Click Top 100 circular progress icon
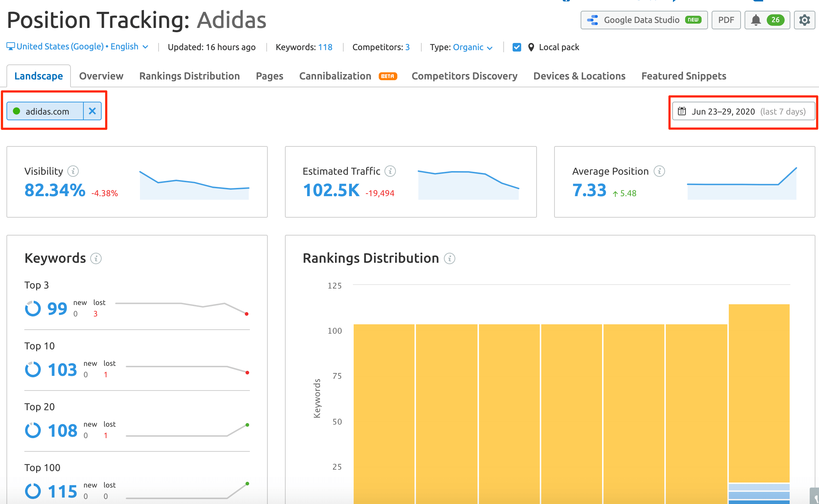 [33, 491]
